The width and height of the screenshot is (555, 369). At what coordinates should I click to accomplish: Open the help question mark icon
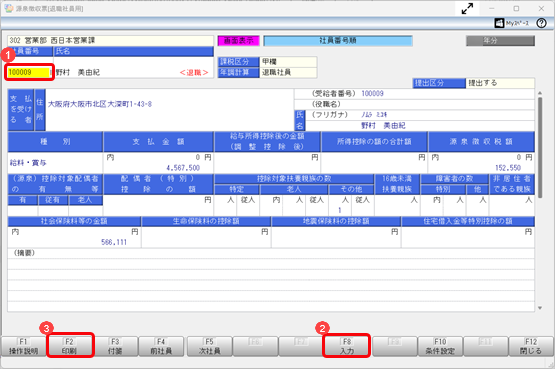[541, 23]
